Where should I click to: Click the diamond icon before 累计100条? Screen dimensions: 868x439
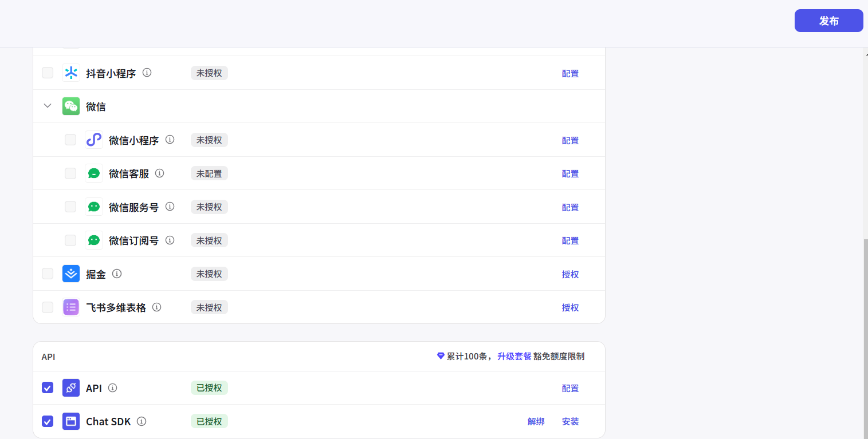(441, 356)
